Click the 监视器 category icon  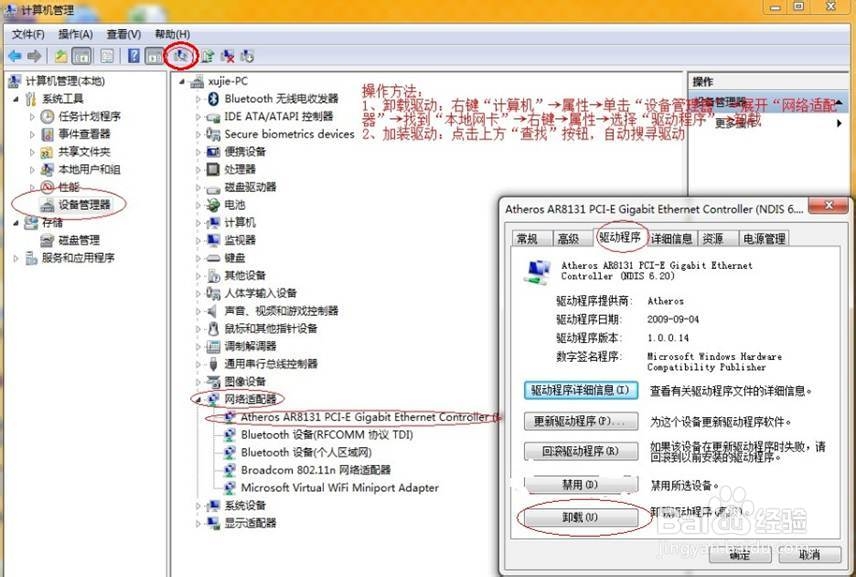click(213, 240)
